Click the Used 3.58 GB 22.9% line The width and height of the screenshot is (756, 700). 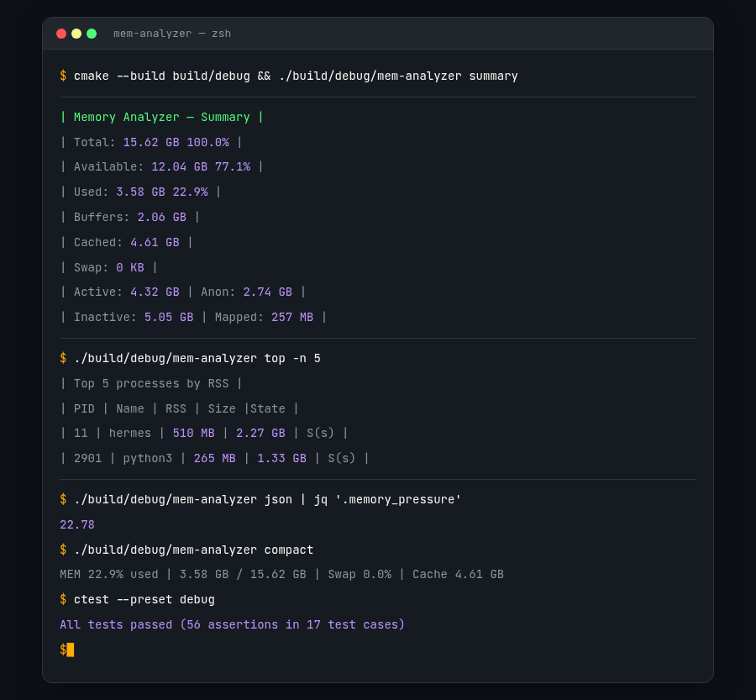click(140, 192)
